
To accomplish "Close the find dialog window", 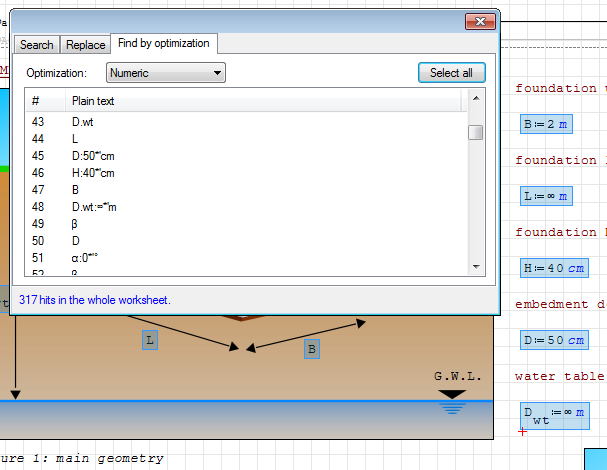I will click(x=483, y=21).
